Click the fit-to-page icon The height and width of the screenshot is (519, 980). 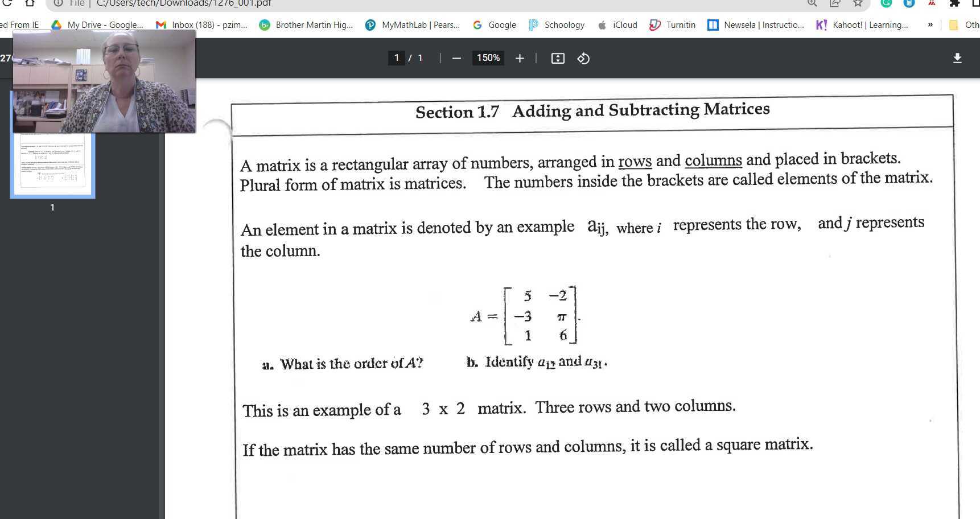point(558,57)
